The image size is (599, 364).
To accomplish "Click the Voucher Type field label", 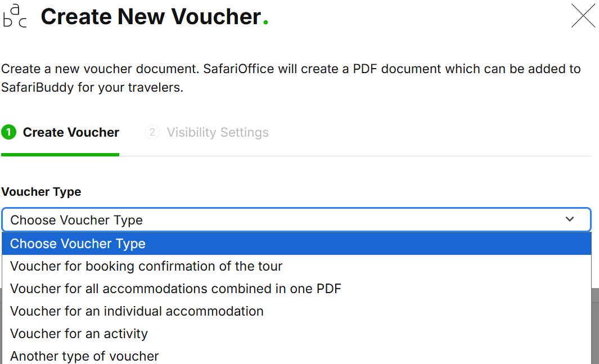I will [x=41, y=192].
